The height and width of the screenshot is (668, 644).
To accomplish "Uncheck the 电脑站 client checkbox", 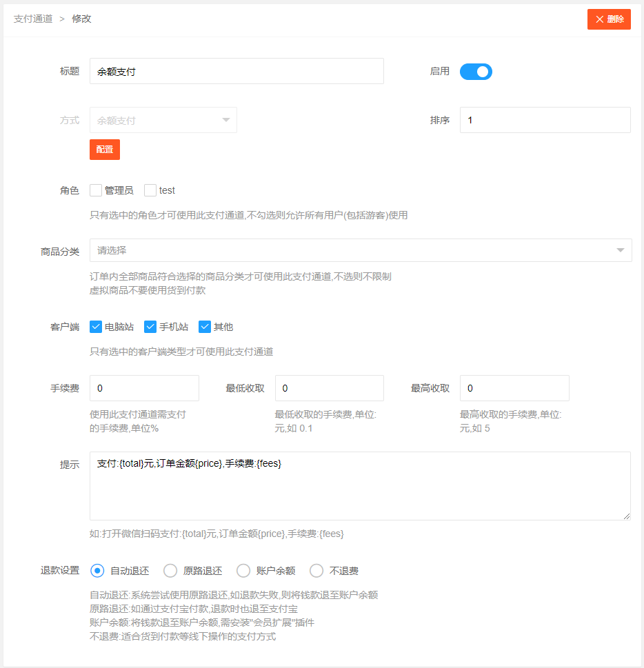I will (97, 327).
